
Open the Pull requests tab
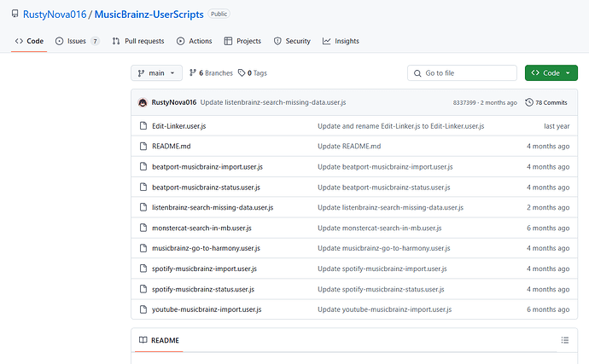(138, 41)
